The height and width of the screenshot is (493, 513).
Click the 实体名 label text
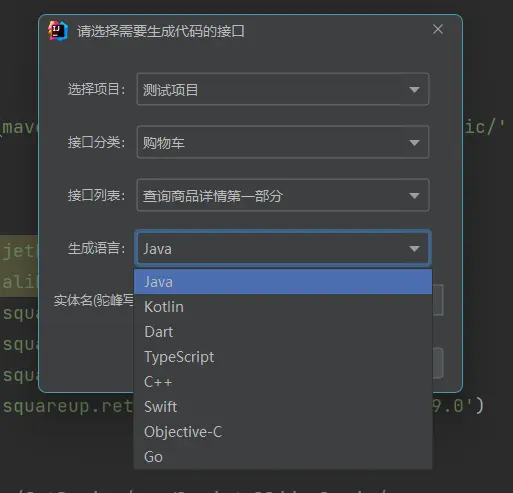94,301
